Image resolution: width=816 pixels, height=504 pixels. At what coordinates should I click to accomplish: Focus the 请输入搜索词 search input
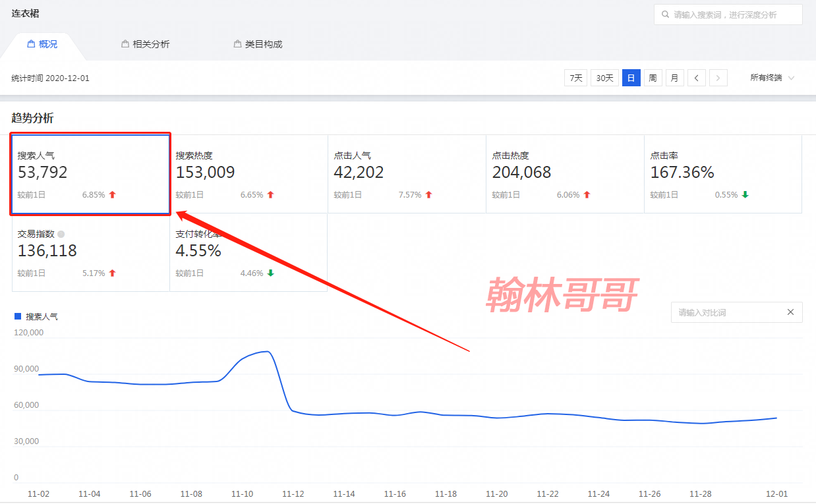tap(728, 14)
